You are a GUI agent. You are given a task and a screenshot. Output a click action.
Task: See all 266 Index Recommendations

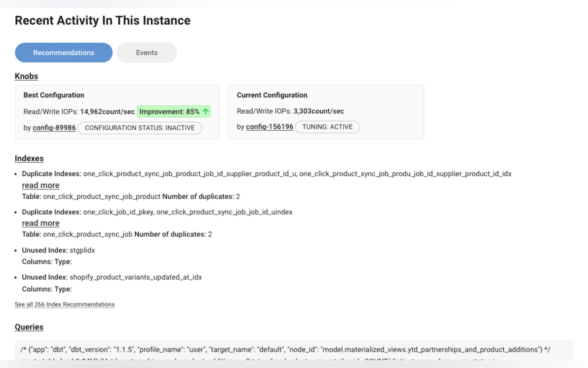pos(65,304)
